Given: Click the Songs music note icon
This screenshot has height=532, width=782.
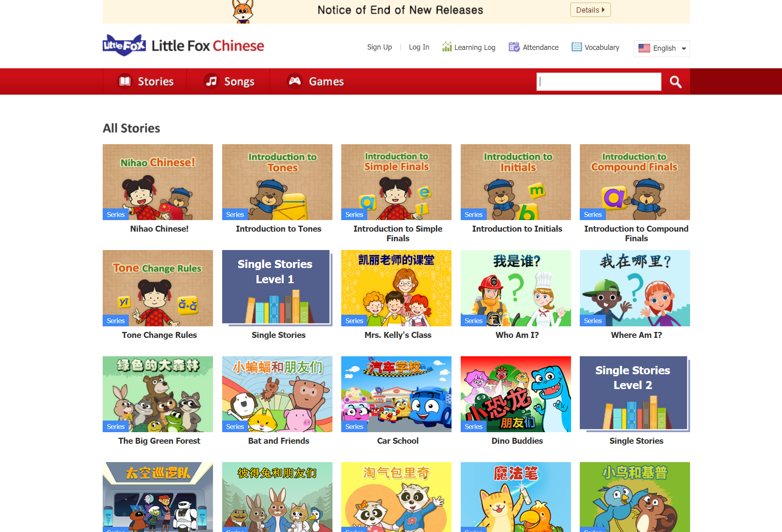Looking at the screenshot, I should pos(211,81).
